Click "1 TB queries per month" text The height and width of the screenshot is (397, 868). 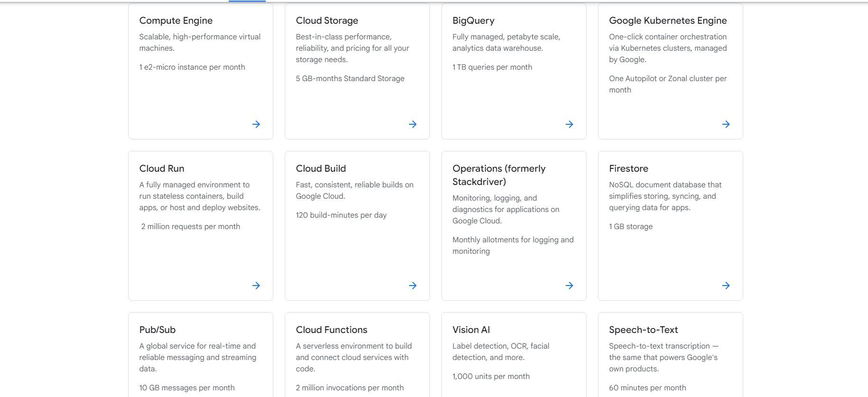[492, 67]
